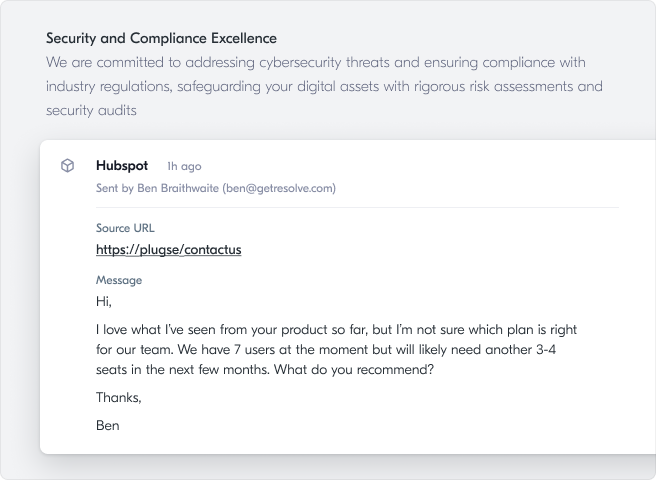The height and width of the screenshot is (480, 656).
Task: Click the 'Ben' signature at message end
Action: coord(108,425)
